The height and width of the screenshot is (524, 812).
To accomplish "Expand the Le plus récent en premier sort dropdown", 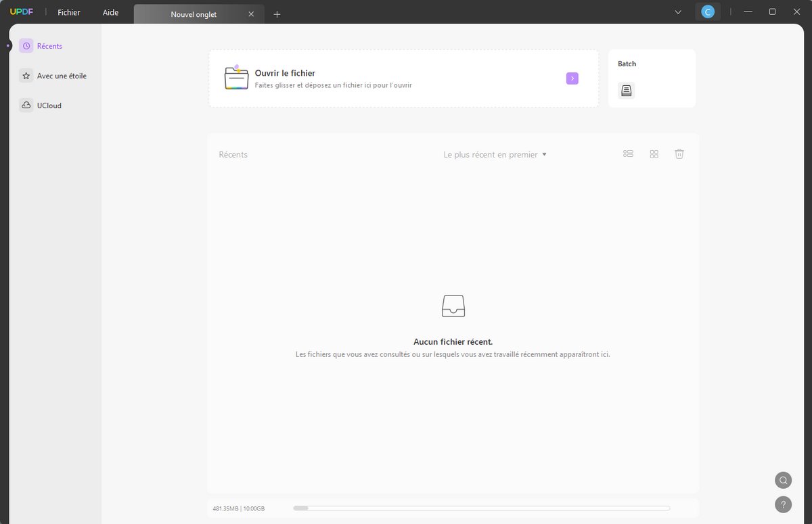I will pyautogui.click(x=495, y=154).
